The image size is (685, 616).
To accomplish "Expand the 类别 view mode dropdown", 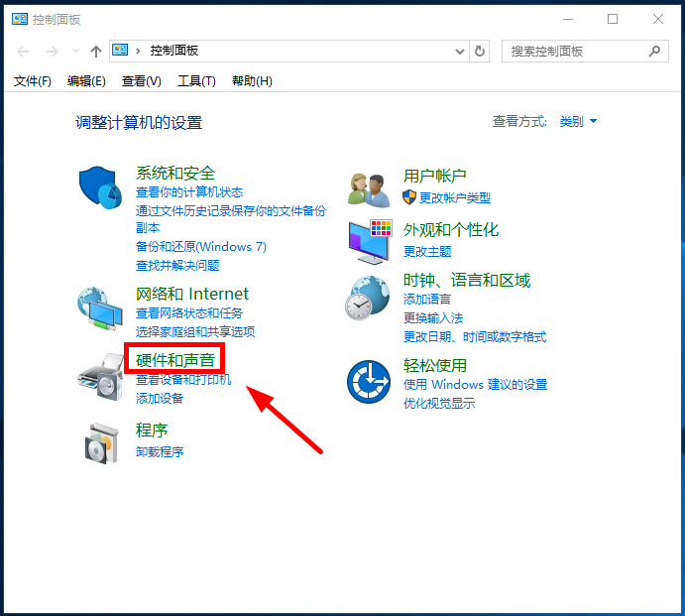I will pos(578,122).
